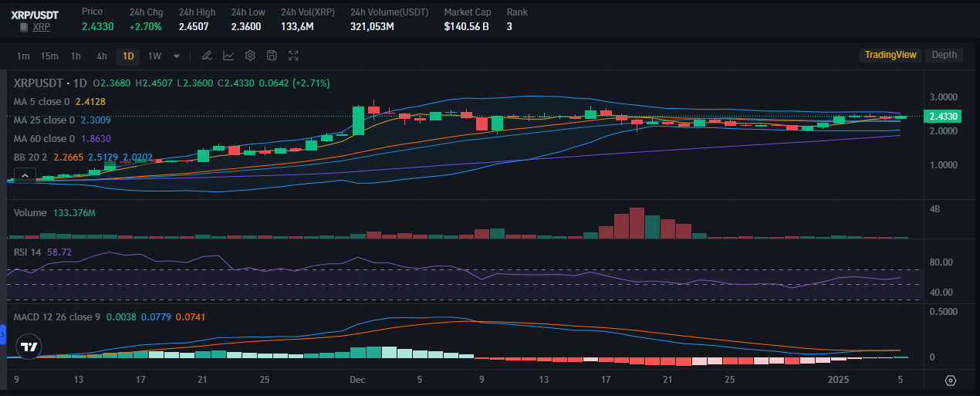The width and height of the screenshot is (980, 396).
Task: Click the RSI 14 indicator legend
Action: click(28, 252)
